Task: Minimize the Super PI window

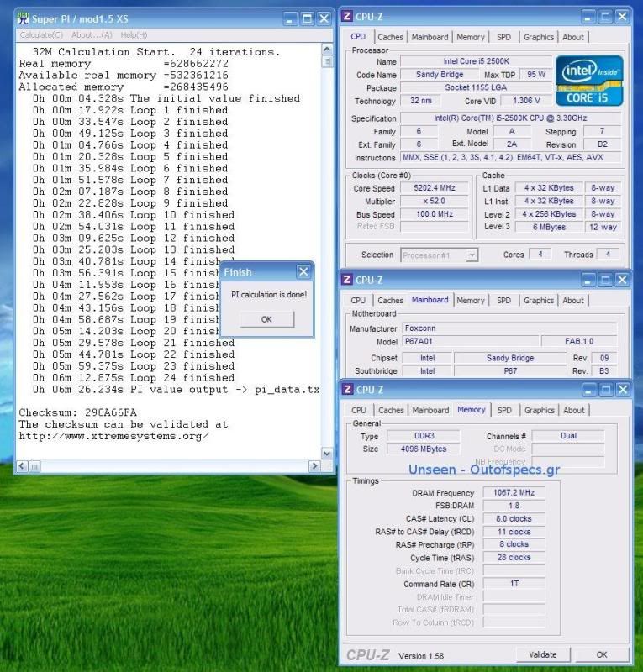Action: [x=289, y=18]
